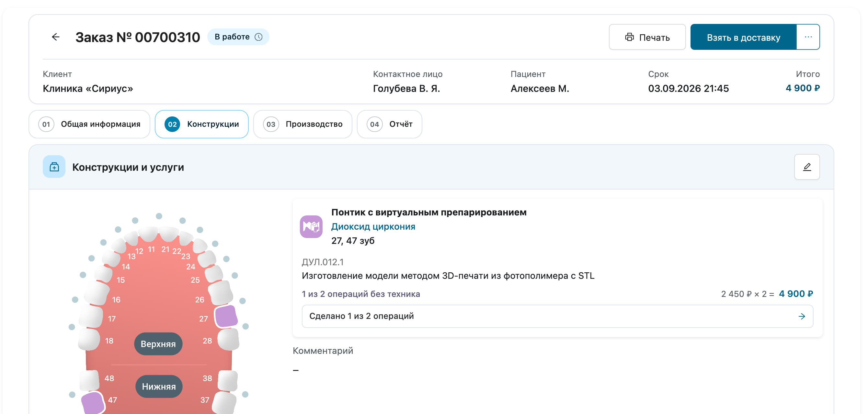Click the Конструкции и услуги medical kit icon
This screenshot has width=868, height=414.
pos(54,167)
